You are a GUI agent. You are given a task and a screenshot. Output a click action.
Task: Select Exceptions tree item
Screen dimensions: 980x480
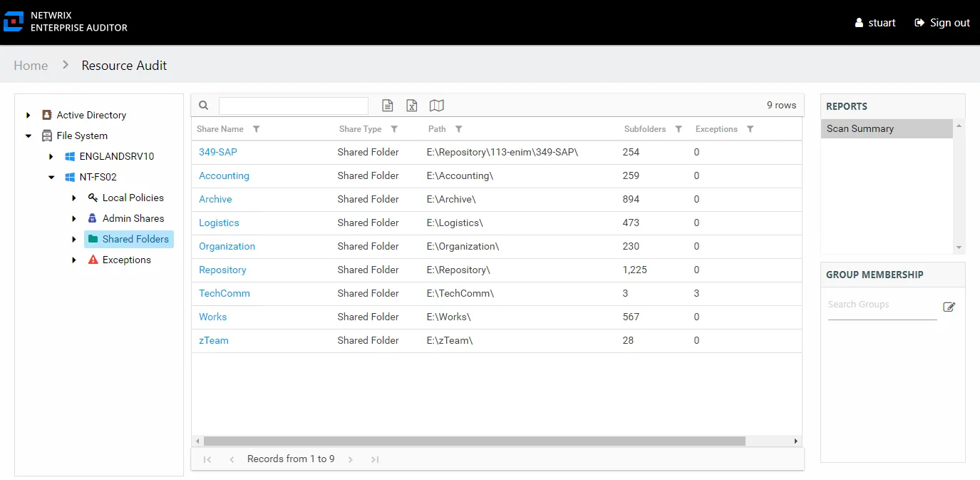(127, 260)
